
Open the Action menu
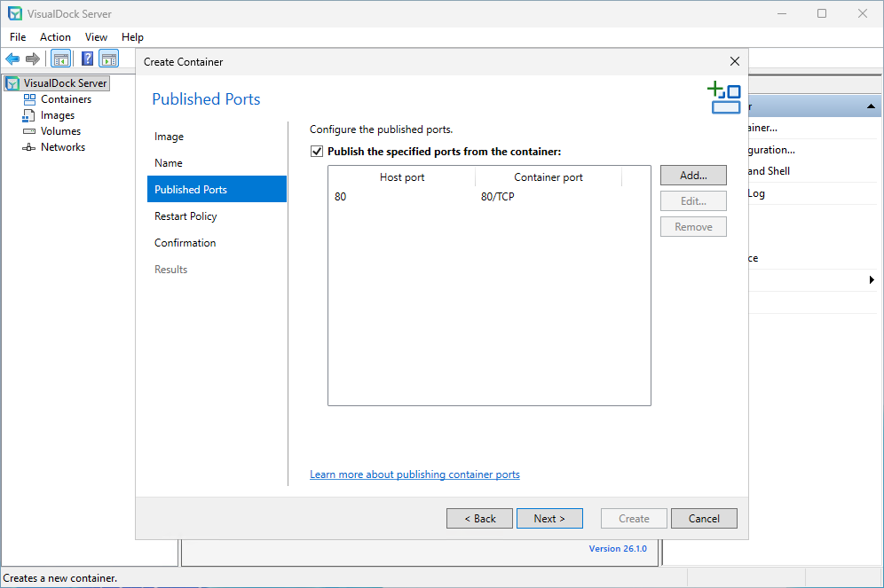55,37
